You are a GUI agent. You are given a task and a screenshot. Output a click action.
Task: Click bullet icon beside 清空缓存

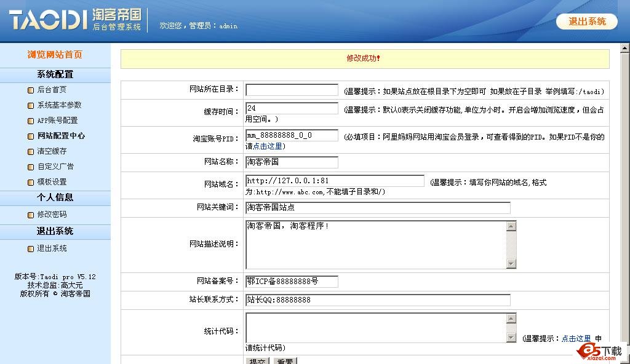(31, 152)
